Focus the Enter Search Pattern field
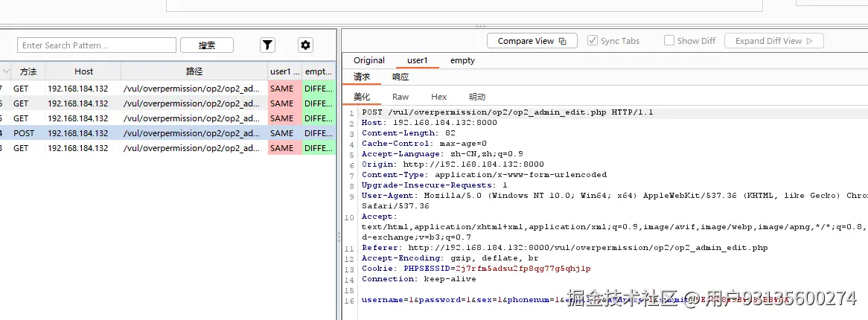 pos(97,45)
